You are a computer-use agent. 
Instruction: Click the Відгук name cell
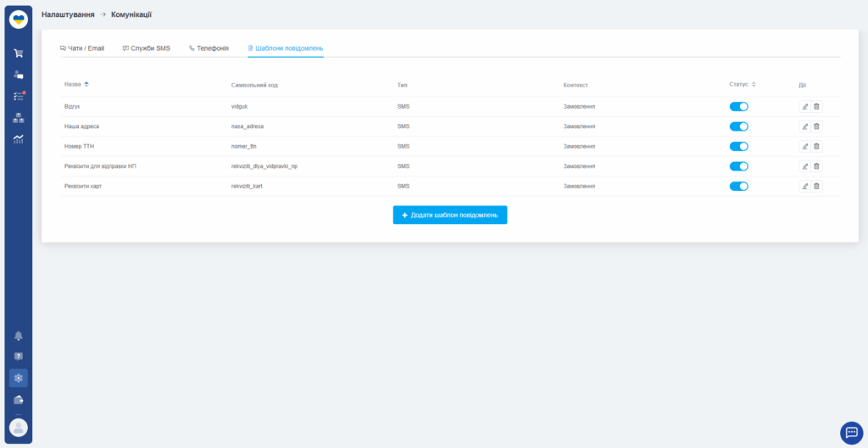pyautogui.click(x=73, y=106)
